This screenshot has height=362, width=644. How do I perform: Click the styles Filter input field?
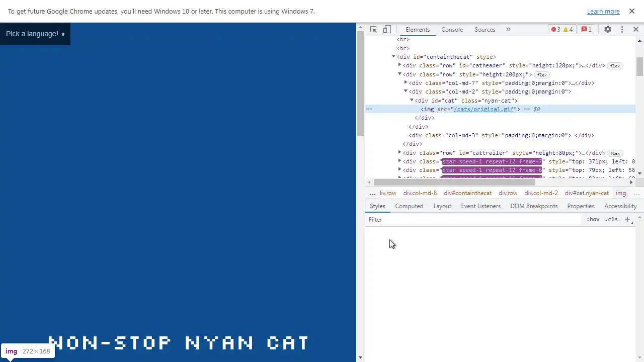(473, 220)
